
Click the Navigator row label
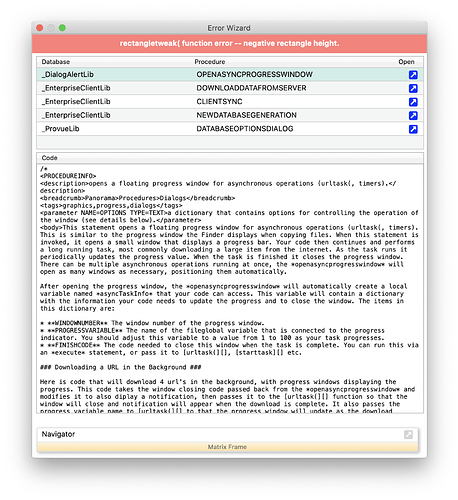pos(58,434)
